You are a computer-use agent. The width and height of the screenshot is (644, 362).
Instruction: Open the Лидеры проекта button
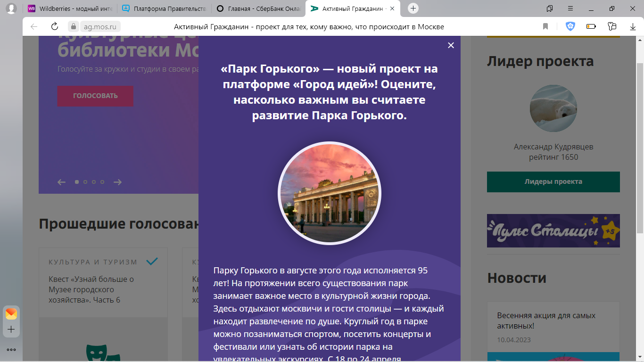coord(553,182)
